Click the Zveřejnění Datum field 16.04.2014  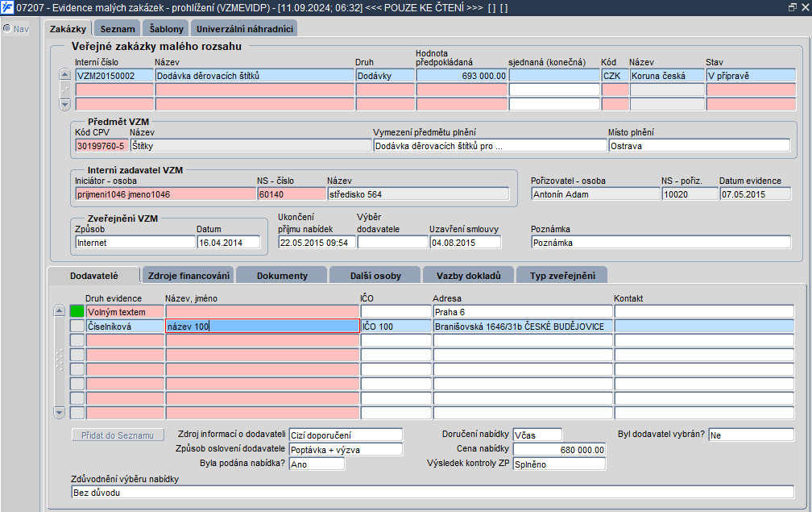click(229, 243)
